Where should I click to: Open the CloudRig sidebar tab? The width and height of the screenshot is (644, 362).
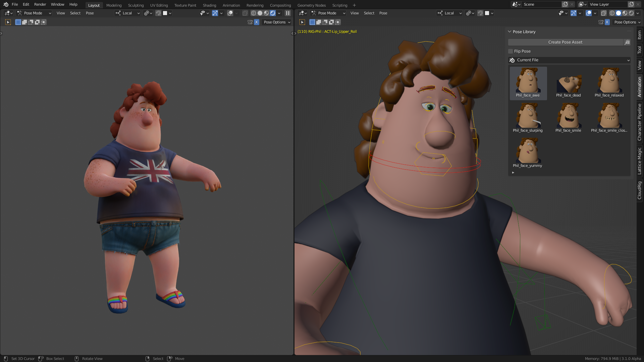639,190
